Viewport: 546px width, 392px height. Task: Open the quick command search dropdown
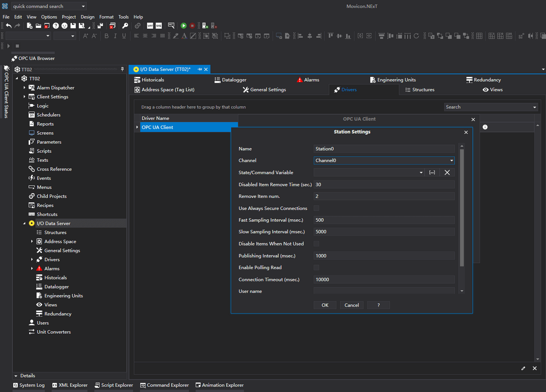tap(83, 6)
